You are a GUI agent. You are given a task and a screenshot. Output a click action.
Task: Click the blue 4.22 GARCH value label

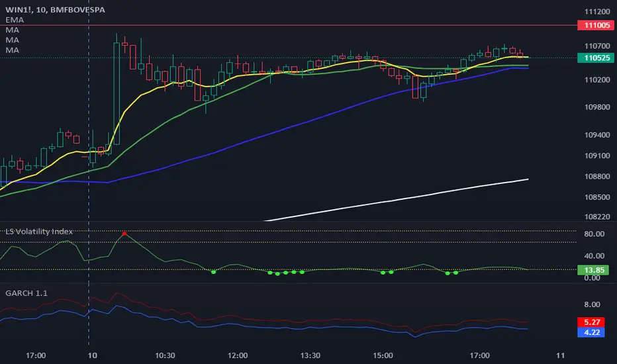coord(591,332)
